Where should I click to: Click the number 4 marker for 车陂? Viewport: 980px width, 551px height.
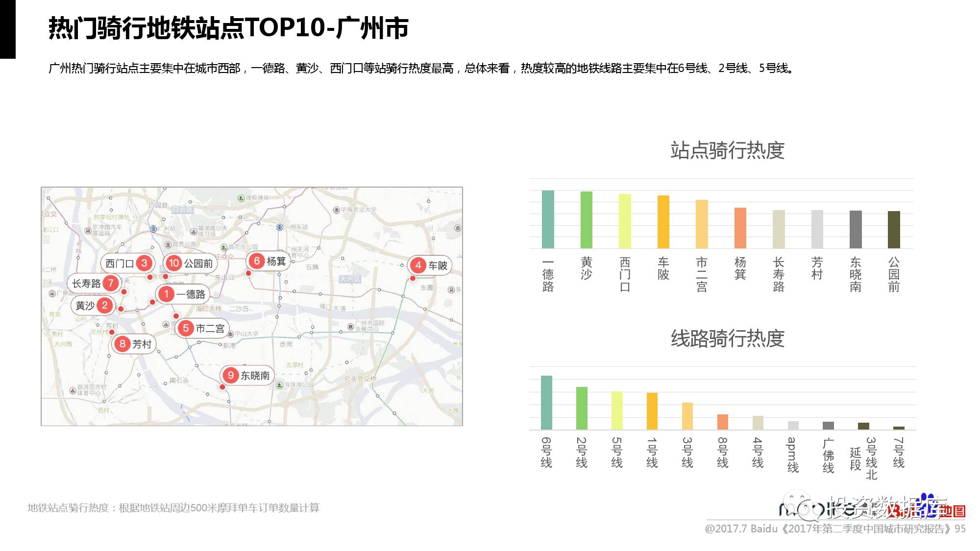[x=418, y=265]
